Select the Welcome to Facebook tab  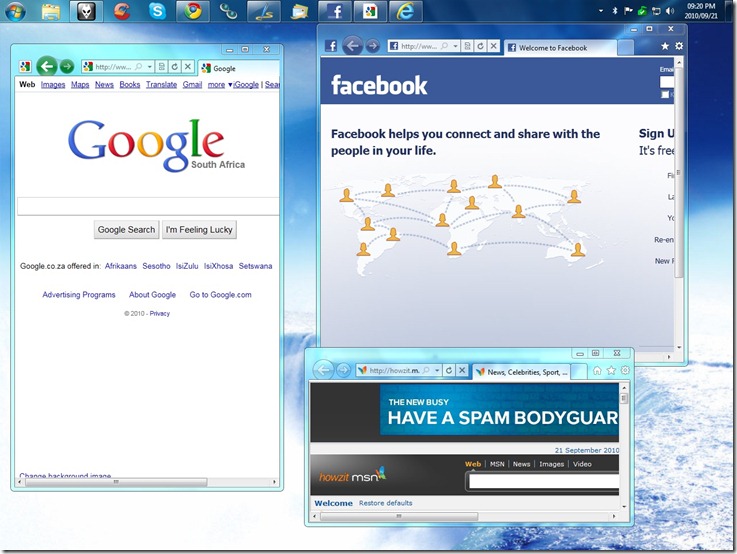pos(560,47)
